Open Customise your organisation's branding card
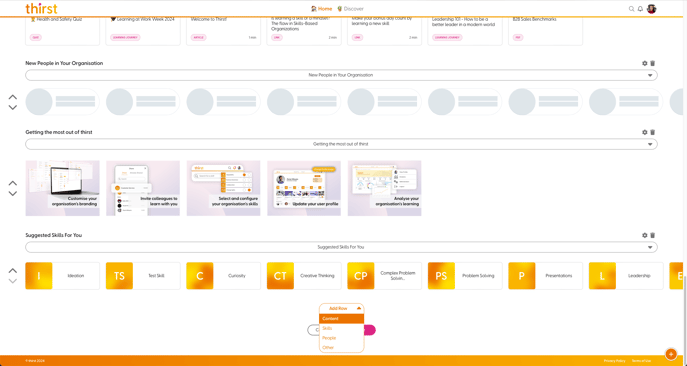The height and width of the screenshot is (366, 687). (x=62, y=188)
